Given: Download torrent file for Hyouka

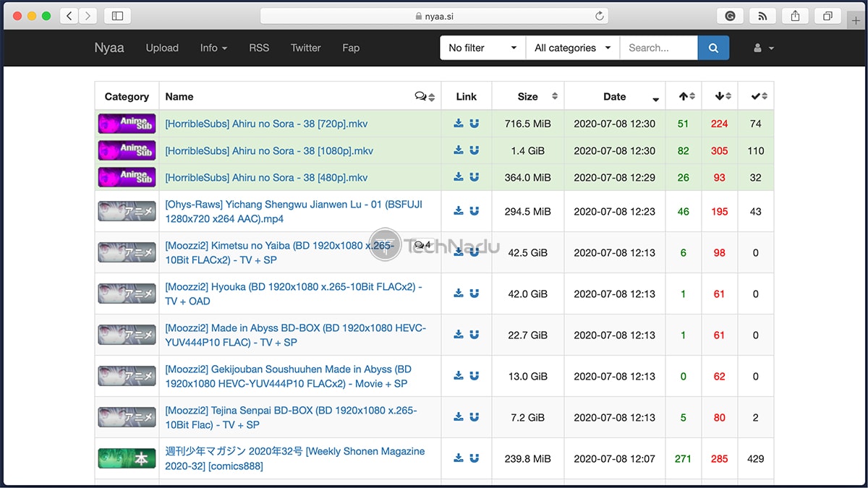Looking at the screenshot, I should point(459,294).
